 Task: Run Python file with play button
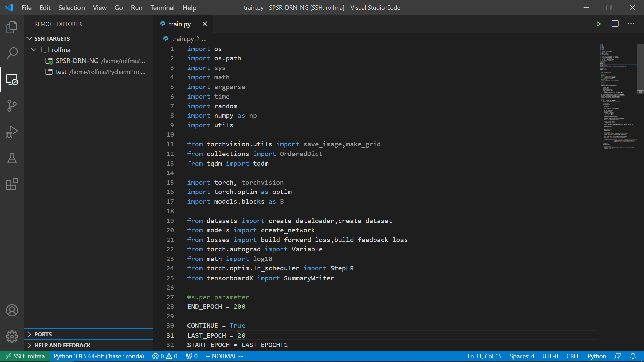click(x=598, y=24)
